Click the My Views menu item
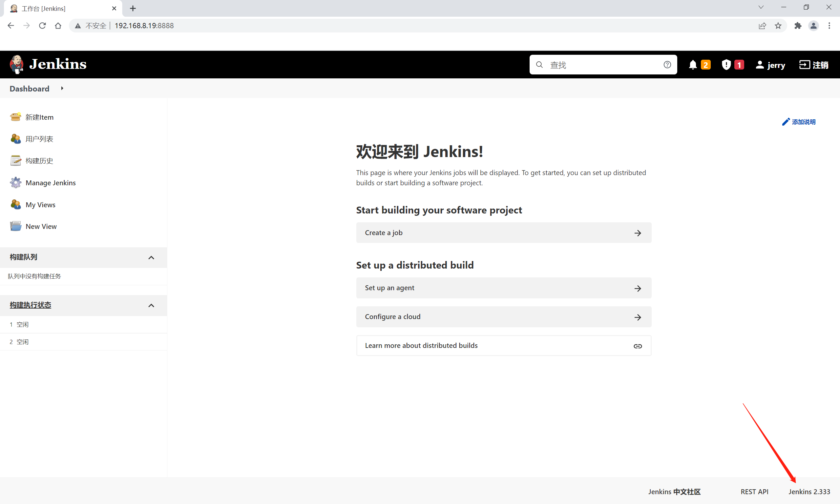The width and height of the screenshot is (840, 504). (x=40, y=204)
